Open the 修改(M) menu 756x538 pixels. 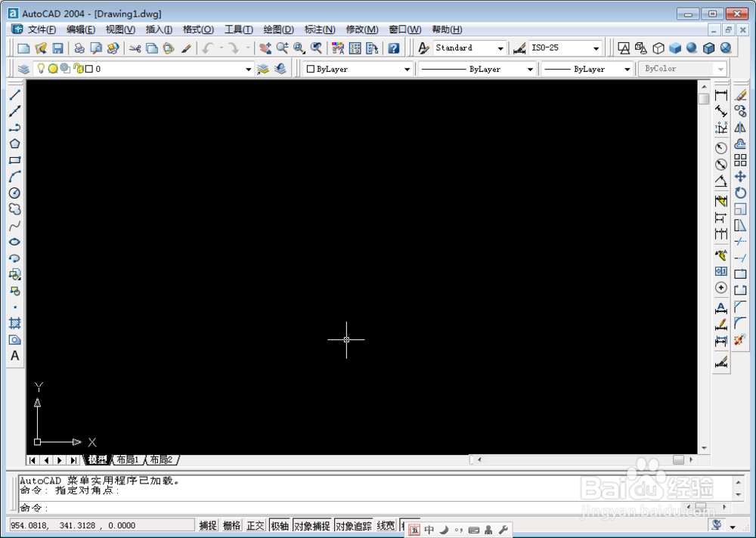tap(361, 29)
